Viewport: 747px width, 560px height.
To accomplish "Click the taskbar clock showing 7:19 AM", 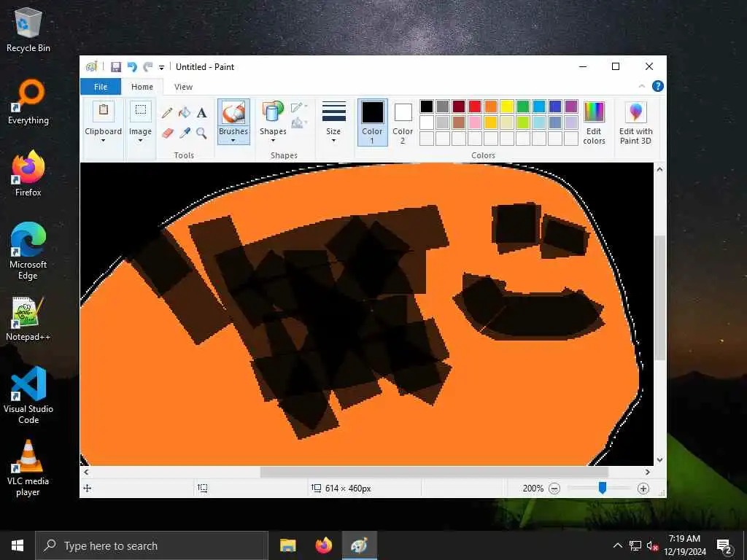I will [685, 545].
